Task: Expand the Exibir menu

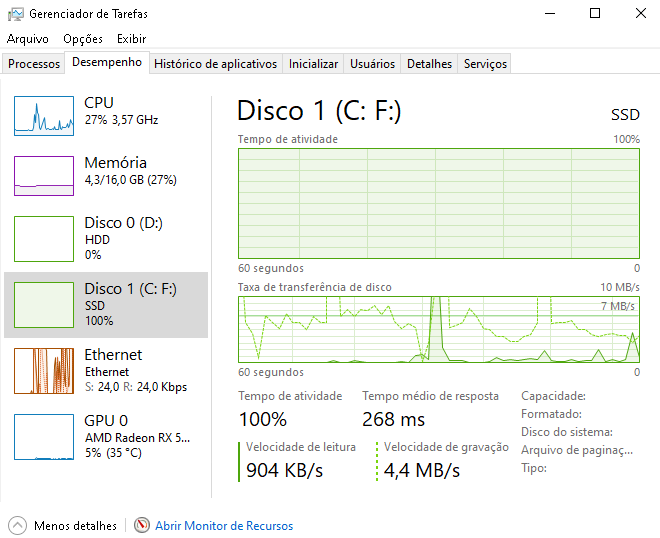Action: pyautogui.click(x=132, y=39)
